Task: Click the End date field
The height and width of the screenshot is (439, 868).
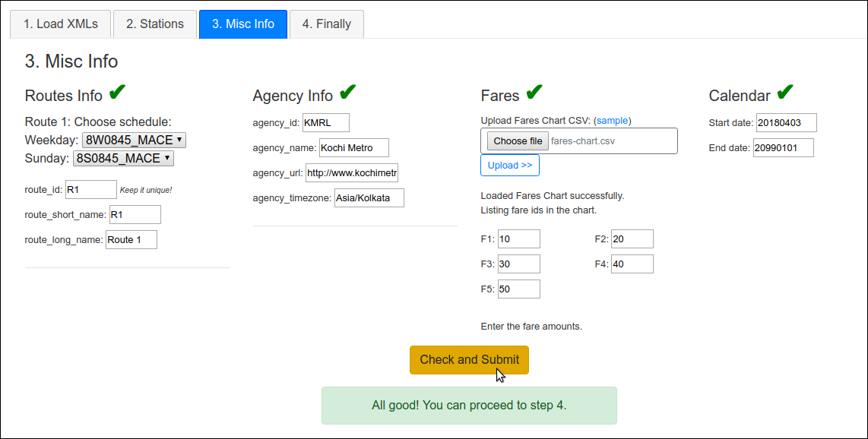Action: pyautogui.click(x=783, y=148)
